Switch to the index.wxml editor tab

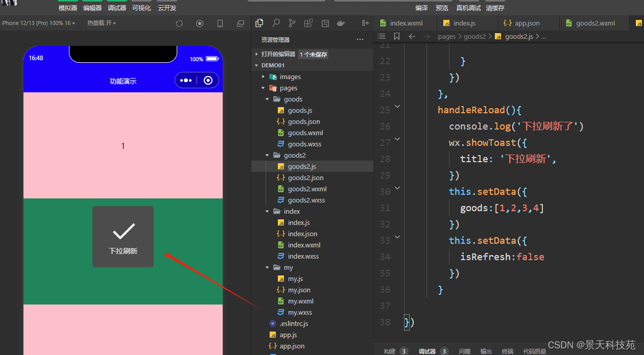(406, 23)
